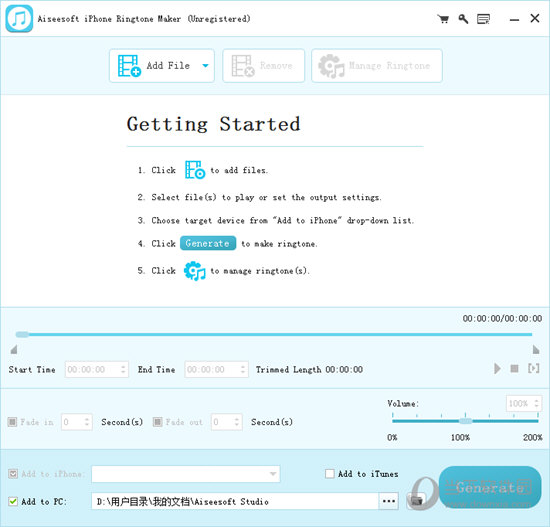Open the feedback menu icon in title bar
The image size is (550, 527).
[483, 19]
